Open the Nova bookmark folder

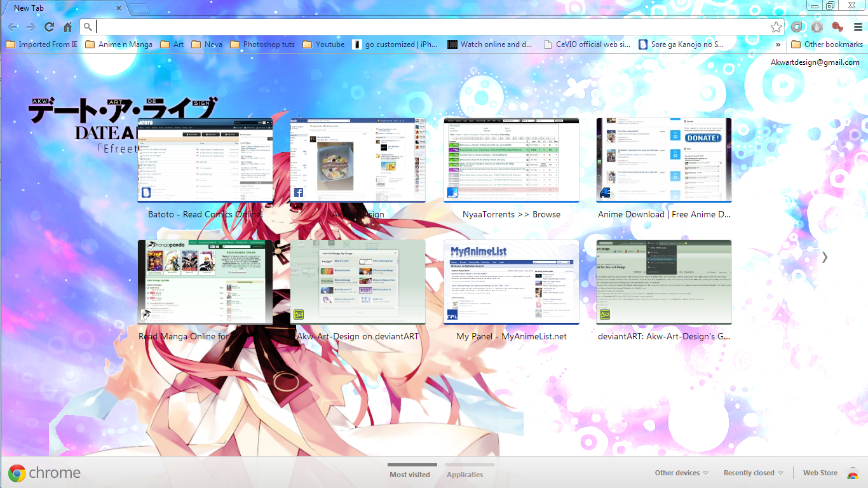pos(207,44)
